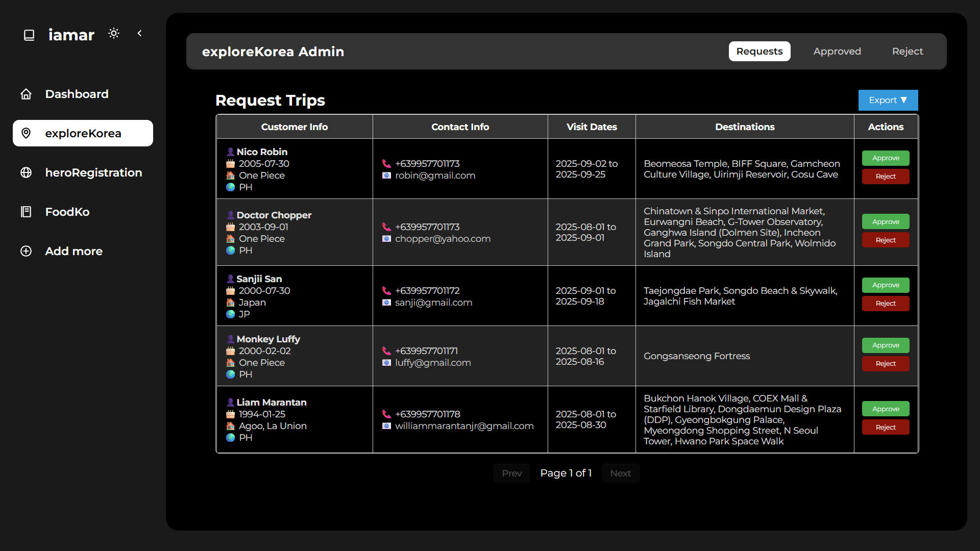Go to Next page of requests
Viewport: 980px width, 551px height.
click(620, 473)
